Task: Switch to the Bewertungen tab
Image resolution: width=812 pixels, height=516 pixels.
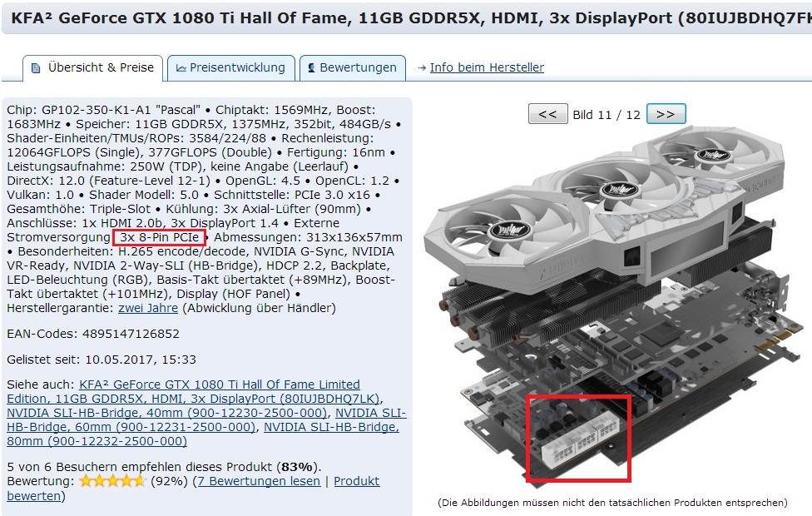Action: [353, 68]
